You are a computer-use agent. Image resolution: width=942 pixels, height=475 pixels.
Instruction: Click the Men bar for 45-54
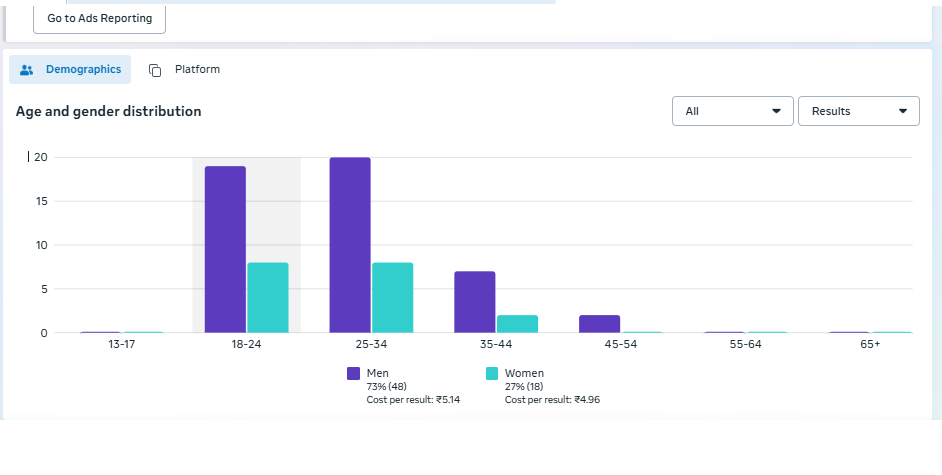599,324
